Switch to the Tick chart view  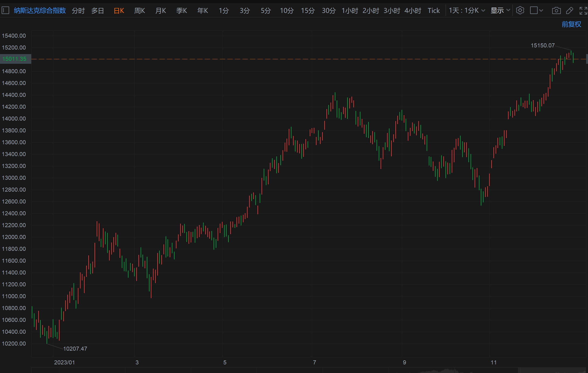tap(433, 10)
